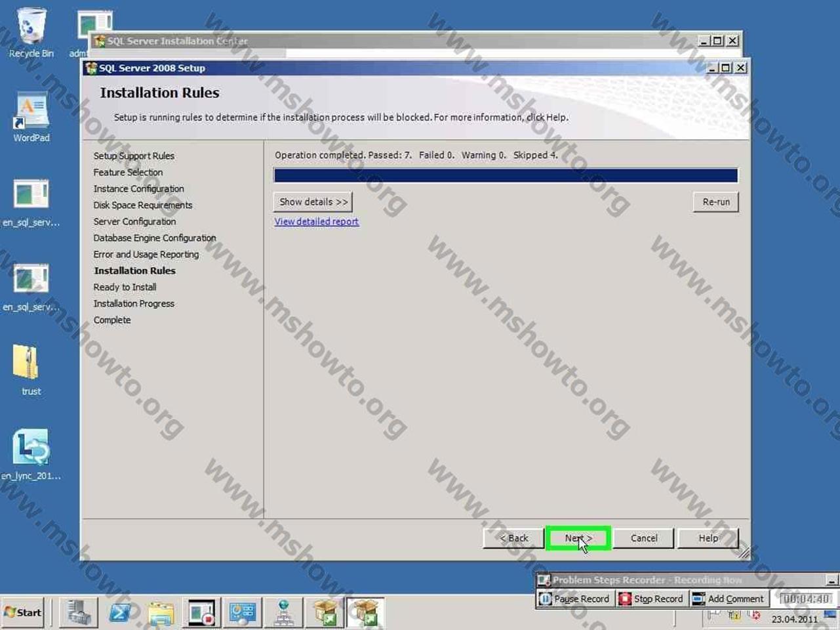This screenshot has height=630, width=840.
Task: Expand the Show details section
Action: coord(313,202)
